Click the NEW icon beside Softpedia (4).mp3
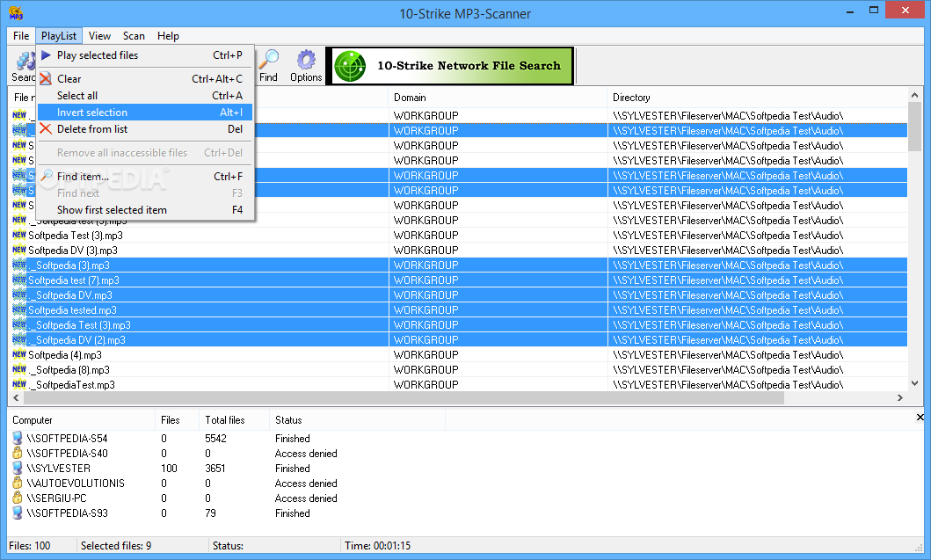This screenshot has width=931, height=560. tap(19, 354)
